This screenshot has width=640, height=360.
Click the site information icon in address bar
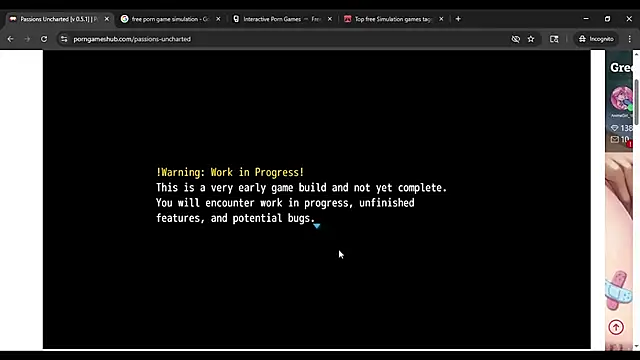tap(64, 39)
